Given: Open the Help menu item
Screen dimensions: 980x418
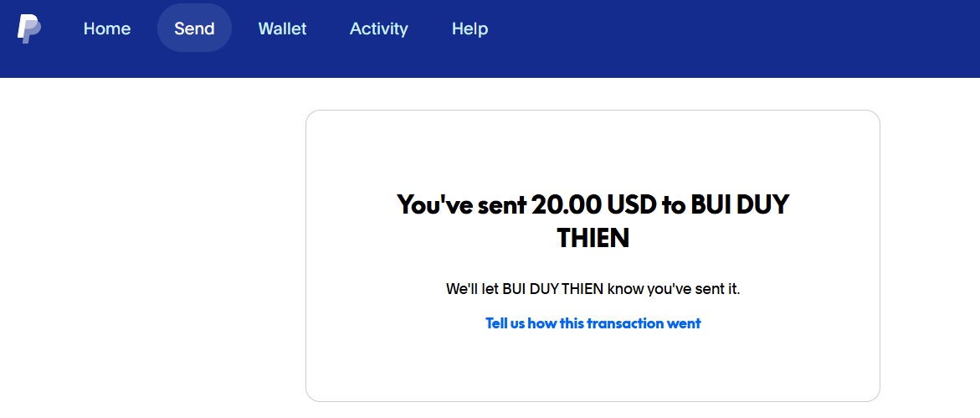Looking at the screenshot, I should tap(469, 28).
